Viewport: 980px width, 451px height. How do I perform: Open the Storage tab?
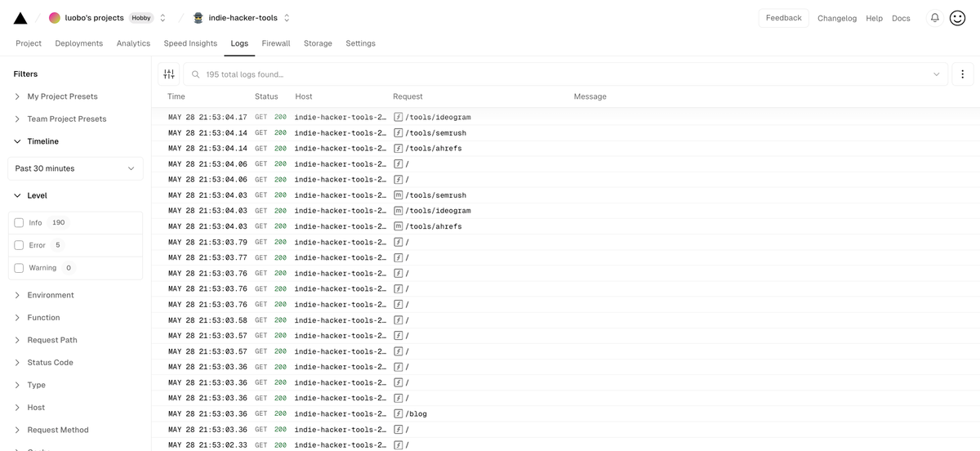pos(318,43)
